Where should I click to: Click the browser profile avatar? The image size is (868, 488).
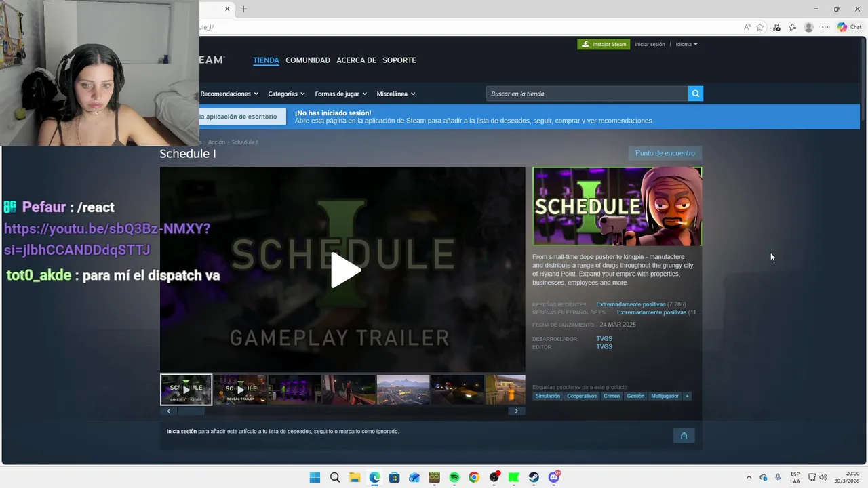(808, 27)
